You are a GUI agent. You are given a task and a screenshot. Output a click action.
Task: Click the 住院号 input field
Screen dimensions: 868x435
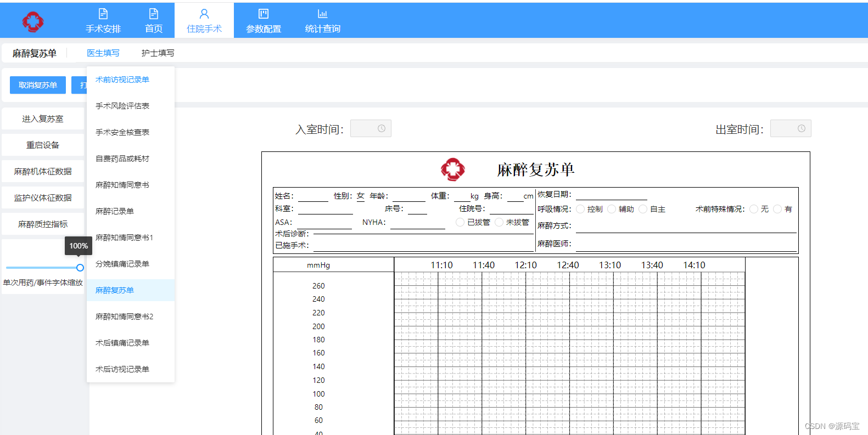pos(512,209)
